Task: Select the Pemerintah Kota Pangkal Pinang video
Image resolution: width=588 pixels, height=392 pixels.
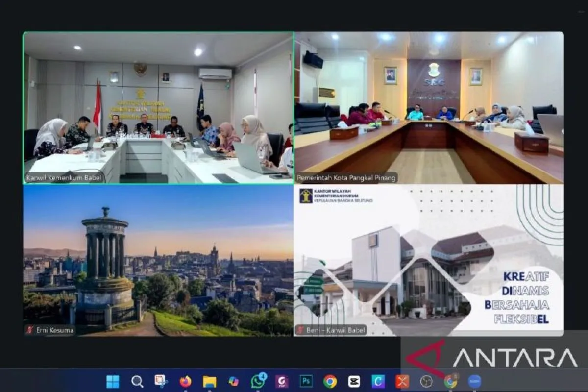Action: pyautogui.click(x=429, y=108)
